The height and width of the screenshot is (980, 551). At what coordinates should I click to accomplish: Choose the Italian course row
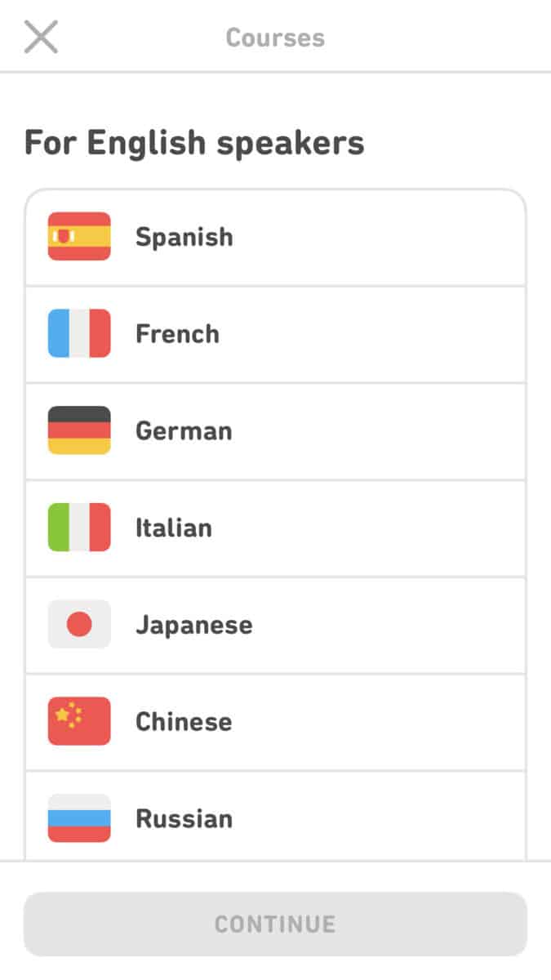tap(275, 528)
